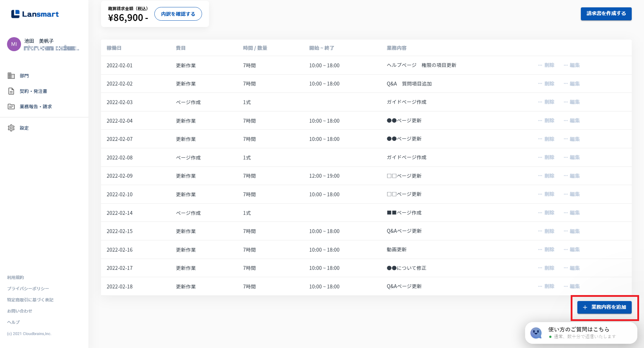This screenshot has height=348, width=644.
Task: Click the MI user avatar
Action: click(14, 44)
